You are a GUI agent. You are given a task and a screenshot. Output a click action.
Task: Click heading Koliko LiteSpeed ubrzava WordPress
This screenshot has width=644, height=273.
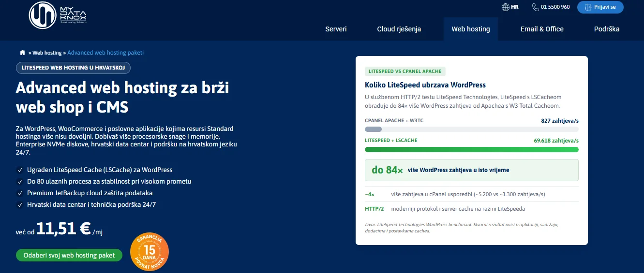[x=425, y=85]
